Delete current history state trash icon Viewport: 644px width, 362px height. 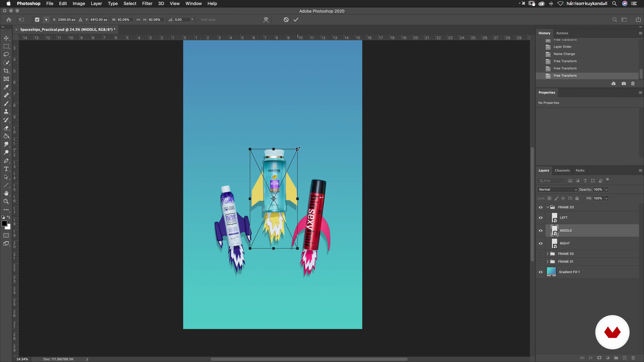(x=633, y=84)
